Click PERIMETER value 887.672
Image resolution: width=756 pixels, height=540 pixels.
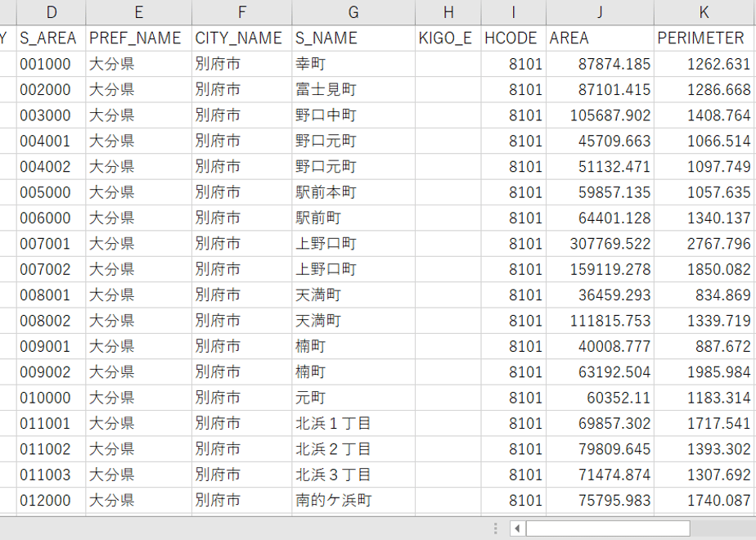704,346
